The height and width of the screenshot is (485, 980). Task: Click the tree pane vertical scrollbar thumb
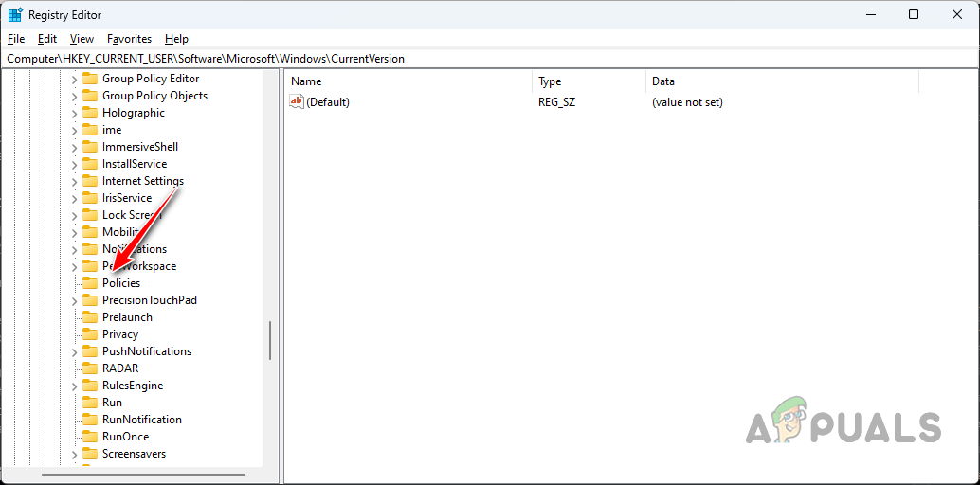coord(270,341)
